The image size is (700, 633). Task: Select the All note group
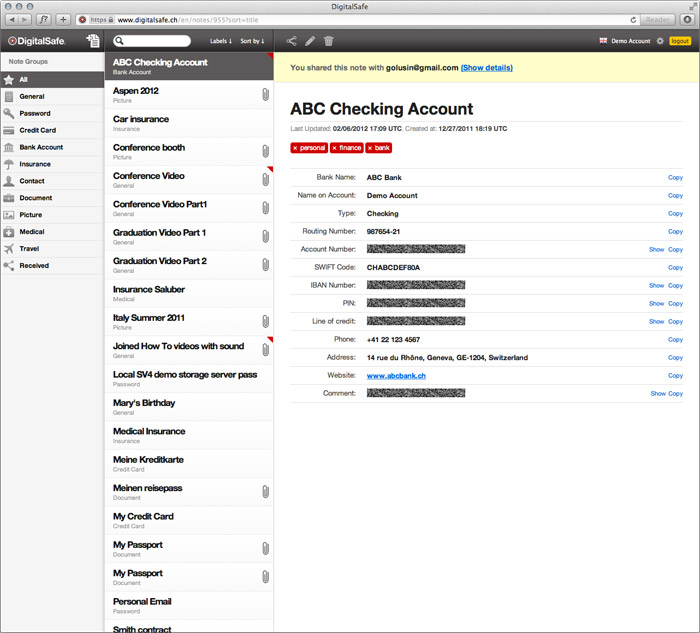click(52, 79)
